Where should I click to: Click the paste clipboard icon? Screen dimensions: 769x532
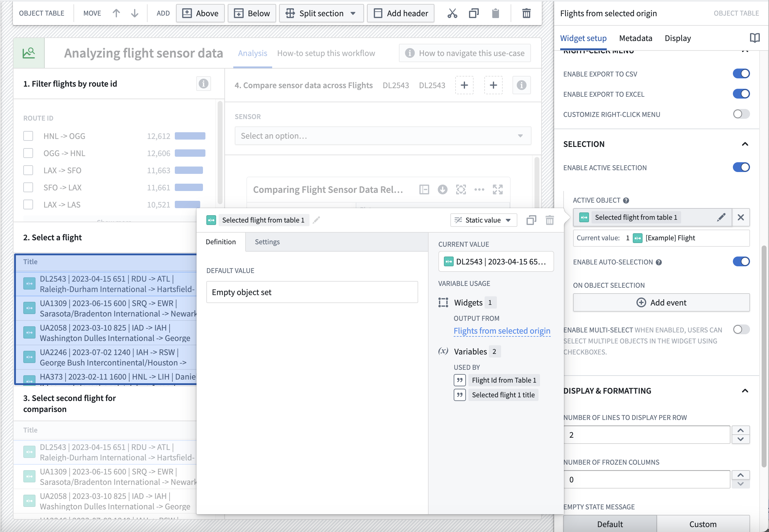coord(496,13)
